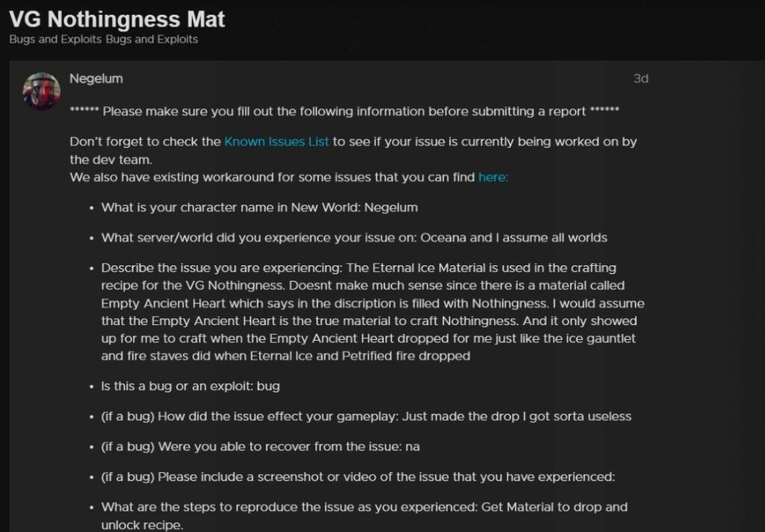This screenshot has height=532, width=765.
Task: Click the asterisk "Please make sure" notice line
Action: click(x=344, y=111)
